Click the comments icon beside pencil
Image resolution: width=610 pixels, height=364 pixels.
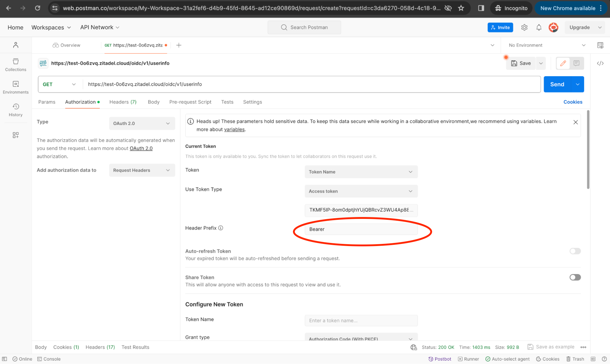point(576,63)
